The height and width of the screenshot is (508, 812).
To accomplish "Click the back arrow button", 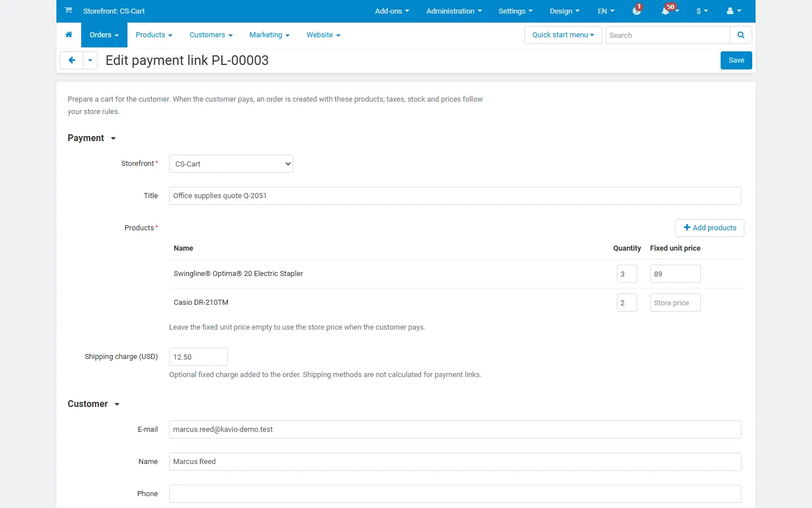I will pyautogui.click(x=72, y=60).
